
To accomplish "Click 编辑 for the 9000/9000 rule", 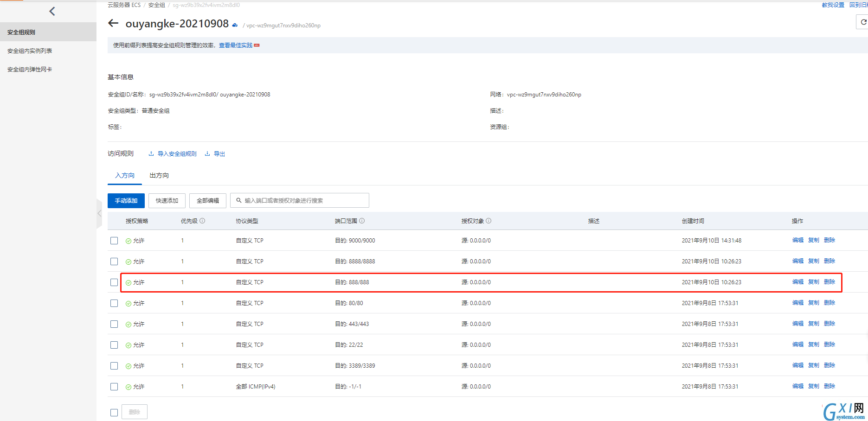I will 798,240.
